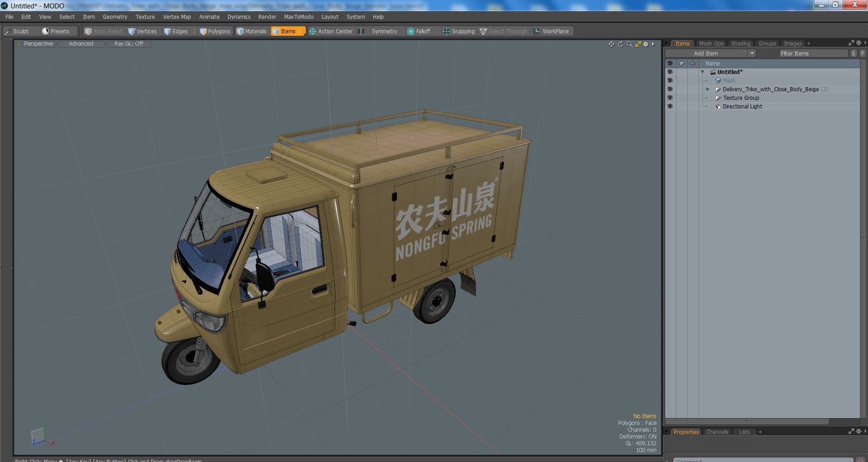Click the viewport rotate icon
Screen dimensions: 868x462
click(x=620, y=44)
